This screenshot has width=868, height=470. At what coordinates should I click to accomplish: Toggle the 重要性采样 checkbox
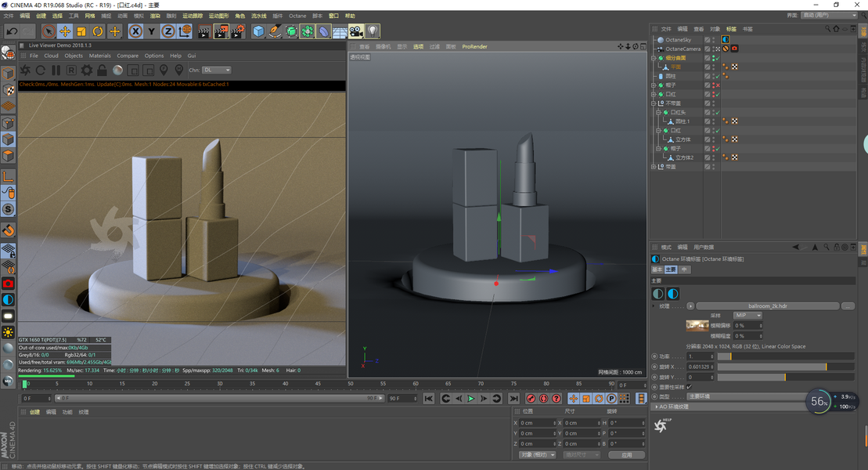click(x=689, y=387)
